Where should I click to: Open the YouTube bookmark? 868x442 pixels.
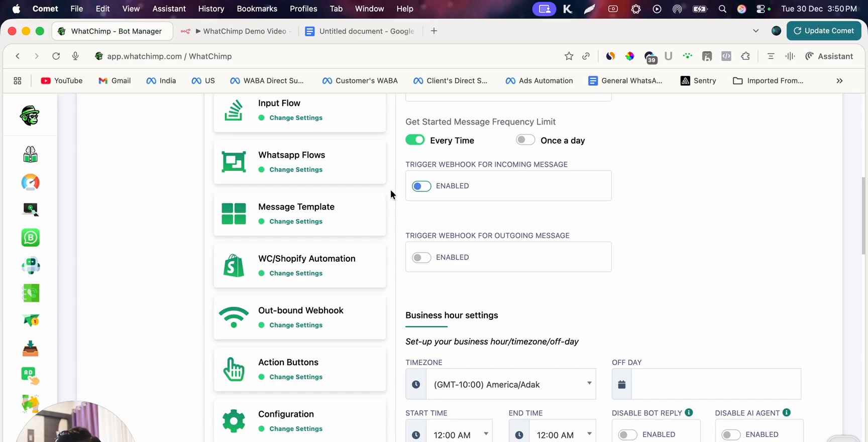62,81
